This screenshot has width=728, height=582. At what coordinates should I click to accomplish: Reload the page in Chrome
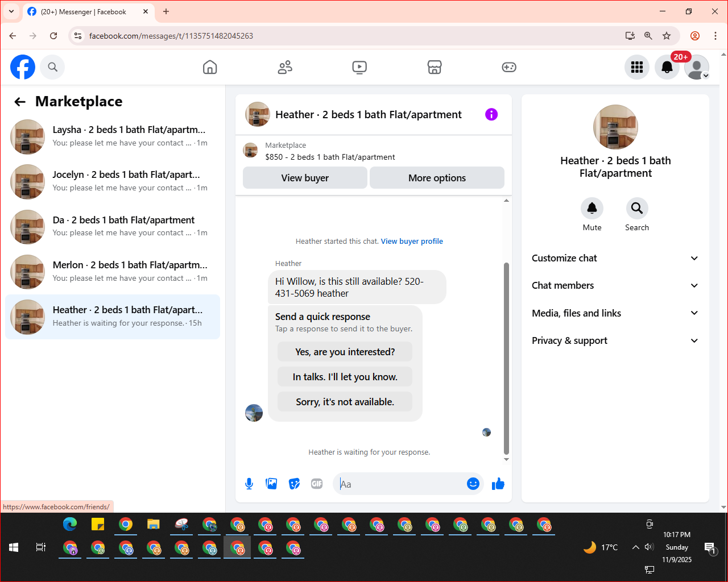click(53, 36)
